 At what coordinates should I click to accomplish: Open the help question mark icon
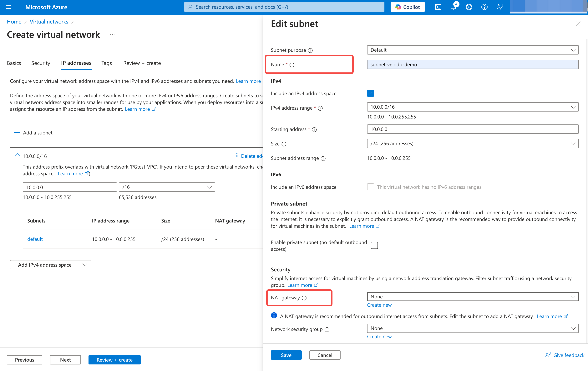pyautogui.click(x=484, y=7)
